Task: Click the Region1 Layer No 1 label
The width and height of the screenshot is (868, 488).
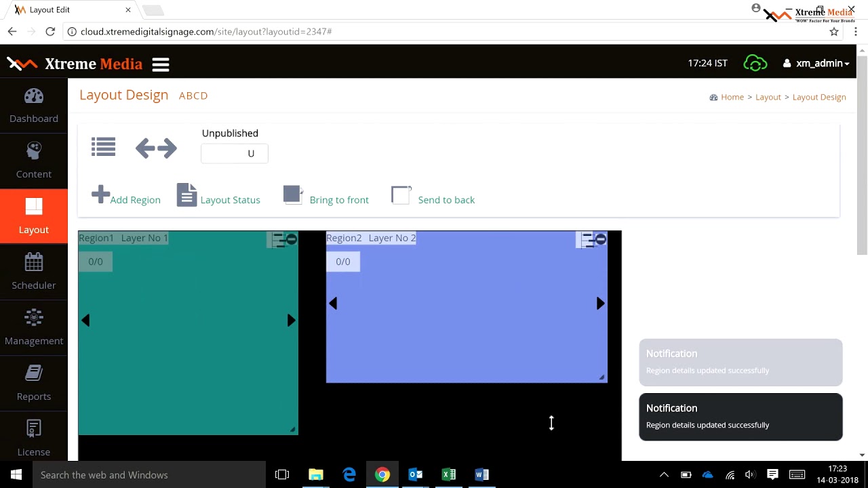Action: coord(123,238)
